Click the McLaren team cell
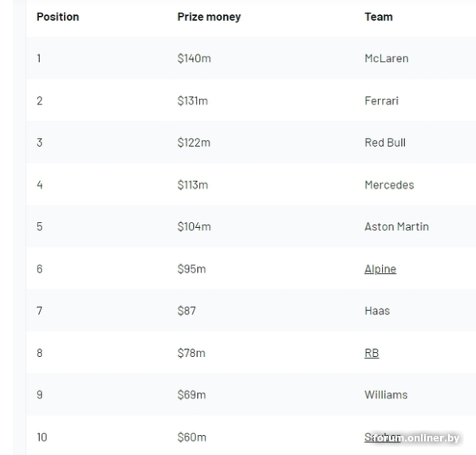The height and width of the screenshot is (455, 476). (387, 58)
